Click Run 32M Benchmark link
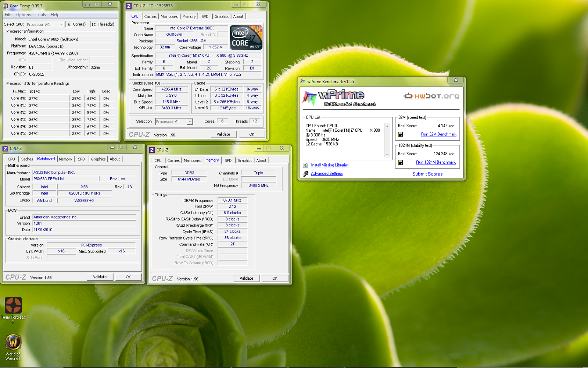Image resolution: width=588 pixels, height=368 pixels. tap(438, 134)
